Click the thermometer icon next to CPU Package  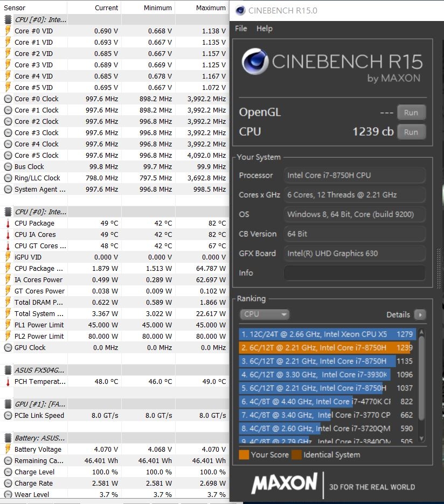(x=8, y=223)
